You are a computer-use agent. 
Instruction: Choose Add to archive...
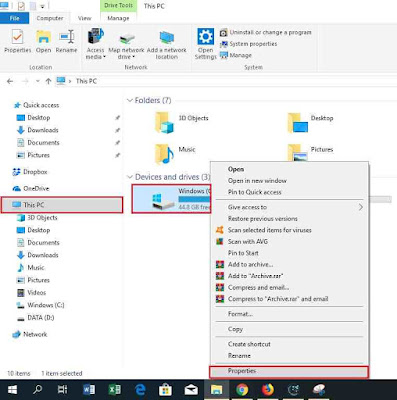coord(289,264)
